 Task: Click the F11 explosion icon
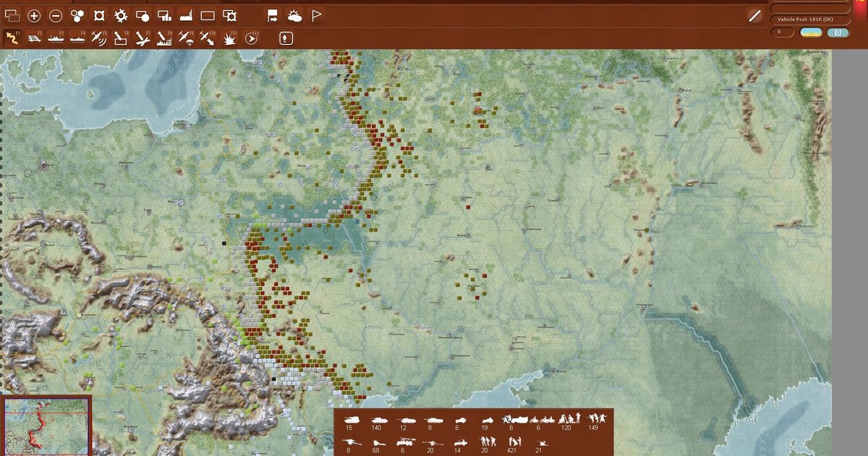[230, 37]
